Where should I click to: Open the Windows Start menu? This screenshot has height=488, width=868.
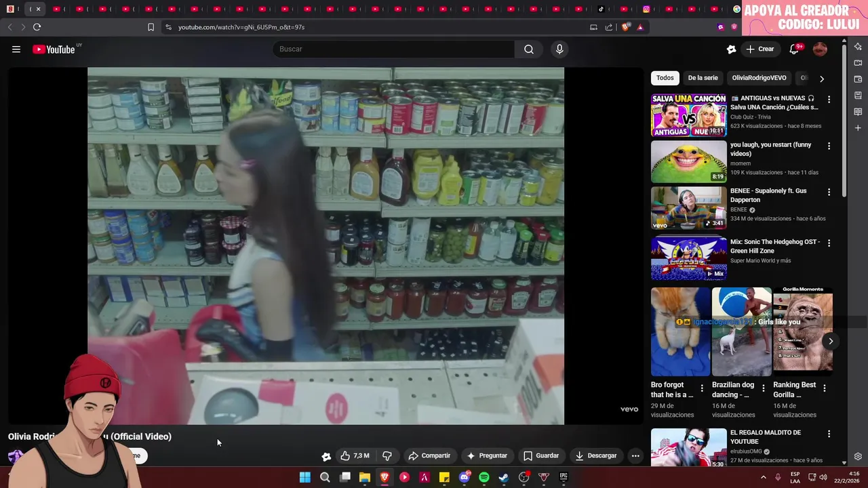pyautogui.click(x=305, y=477)
